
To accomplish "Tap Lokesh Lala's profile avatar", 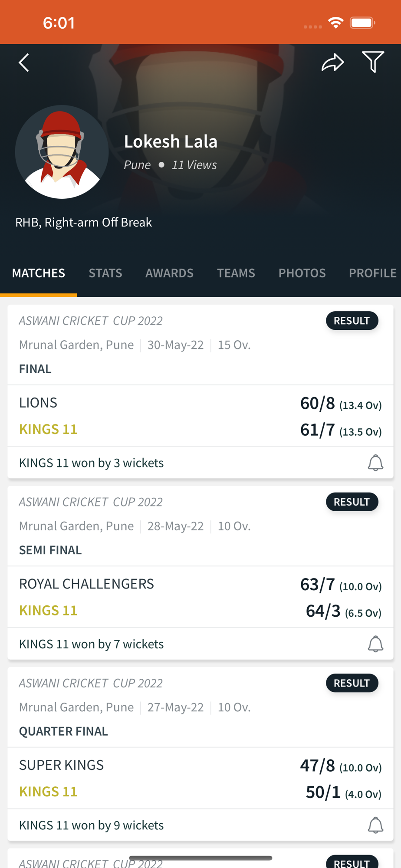I will (62, 152).
